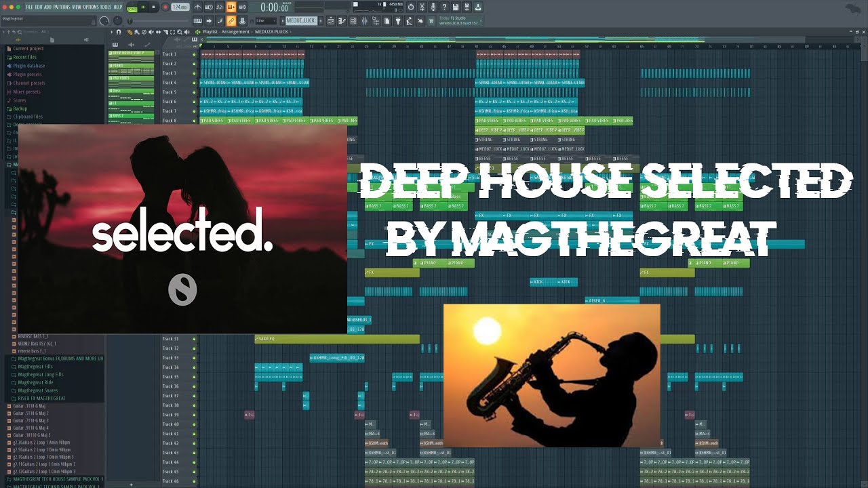Mute Track 8 via its green LED
The height and width of the screenshot is (488, 868).
194,121
